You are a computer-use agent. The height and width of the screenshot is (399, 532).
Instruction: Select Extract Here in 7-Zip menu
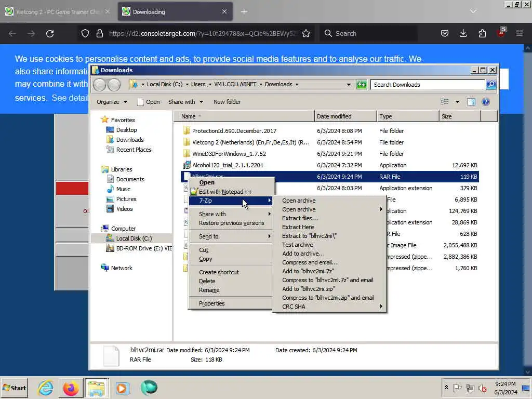point(329,227)
